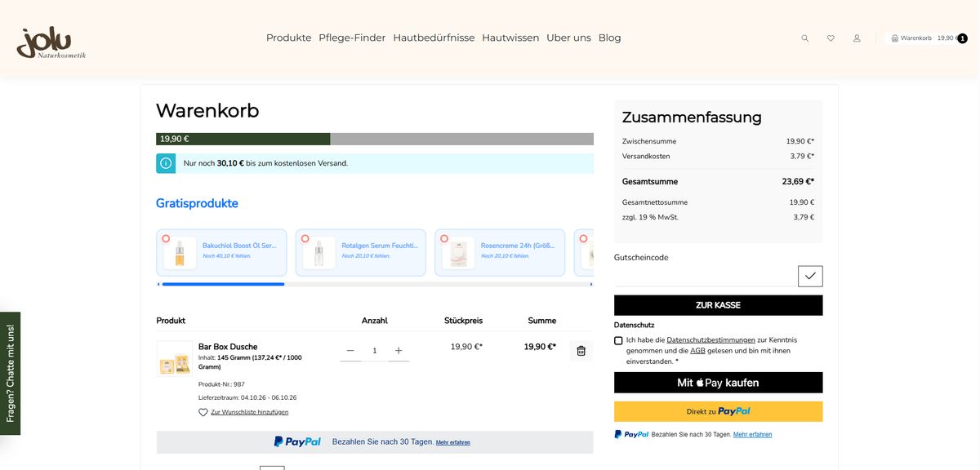Click the free shipping progress bar
The height and width of the screenshot is (470, 980).
tap(375, 139)
